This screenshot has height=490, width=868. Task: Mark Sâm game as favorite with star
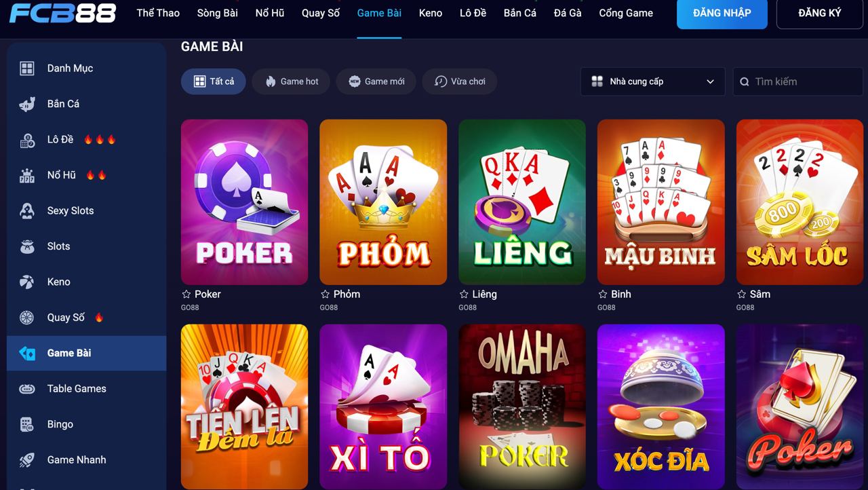click(741, 294)
